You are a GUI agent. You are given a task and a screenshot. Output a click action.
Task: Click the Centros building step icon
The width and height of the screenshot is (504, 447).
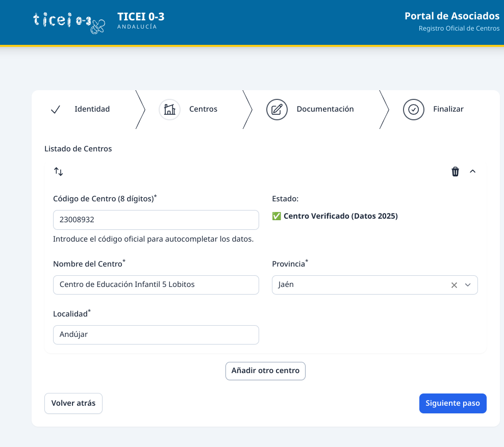(x=169, y=110)
